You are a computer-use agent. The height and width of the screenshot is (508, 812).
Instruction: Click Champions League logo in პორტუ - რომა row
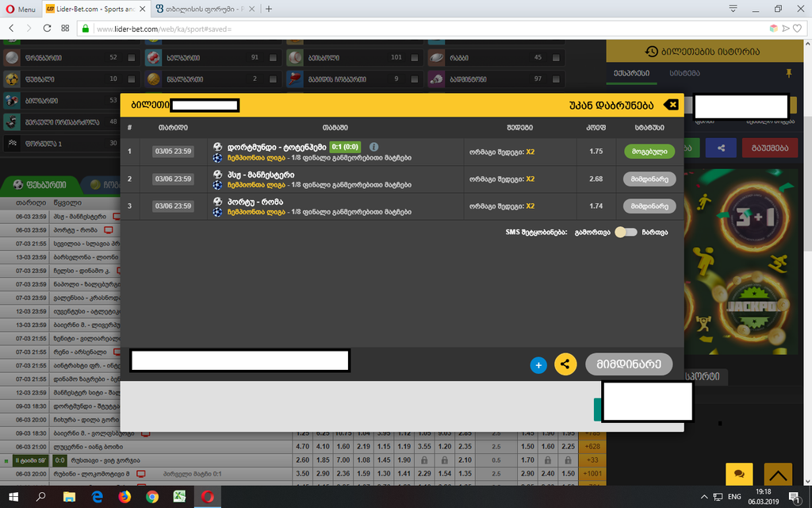(217, 211)
